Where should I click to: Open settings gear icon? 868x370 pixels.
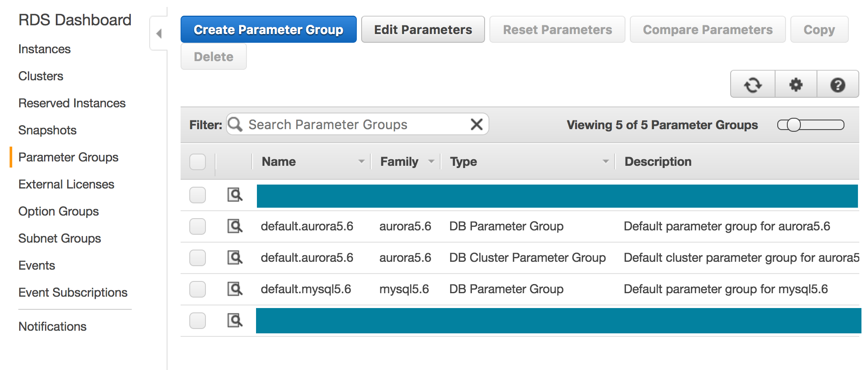(796, 84)
